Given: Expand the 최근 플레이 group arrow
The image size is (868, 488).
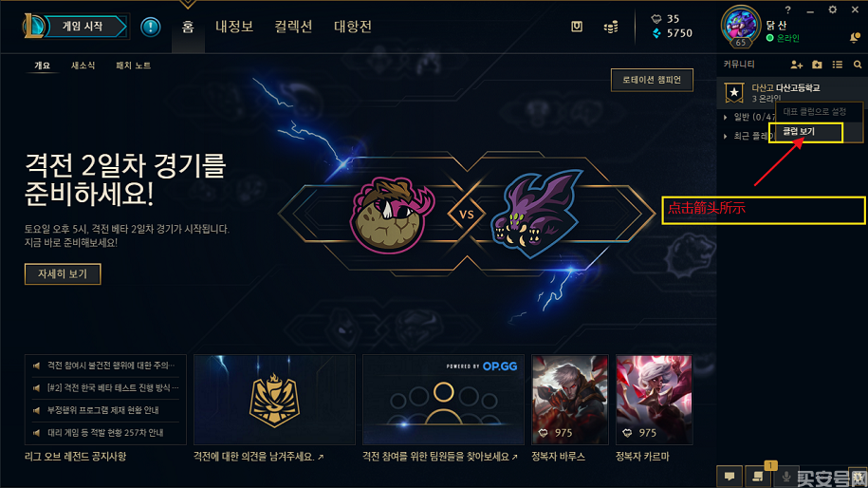Looking at the screenshot, I should [725, 136].
